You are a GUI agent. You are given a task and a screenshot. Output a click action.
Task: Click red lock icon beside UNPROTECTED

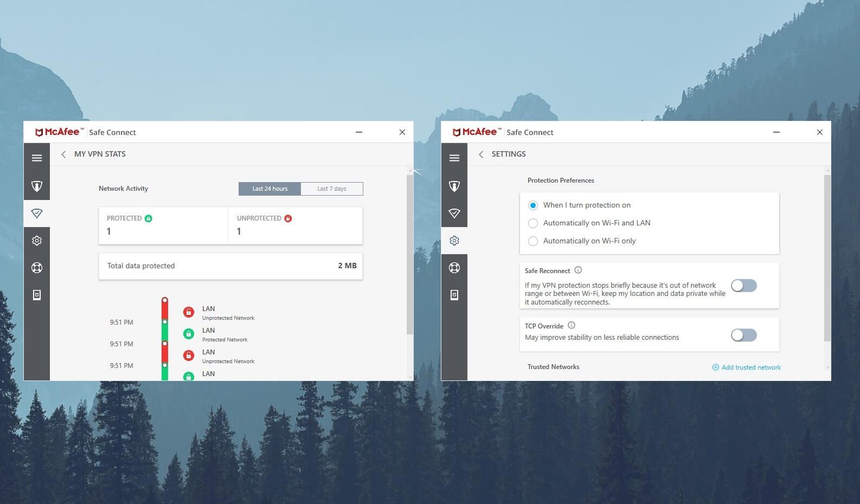(288, 218)
